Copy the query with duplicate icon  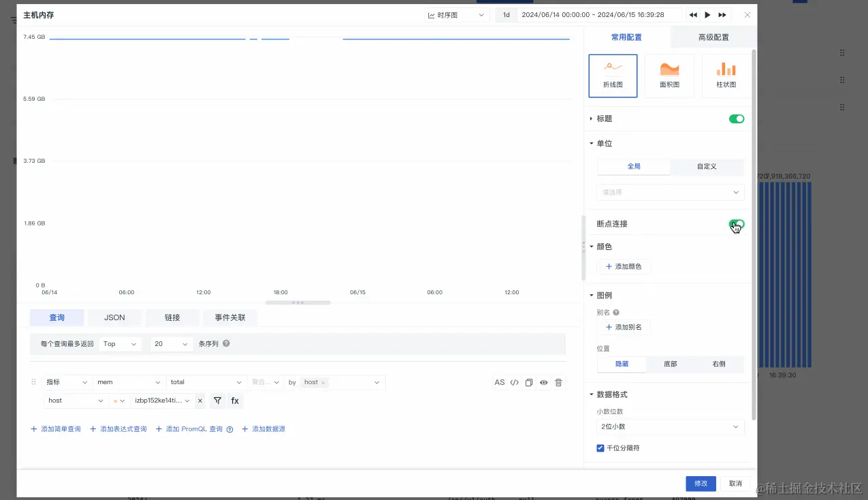click(529, 383)
